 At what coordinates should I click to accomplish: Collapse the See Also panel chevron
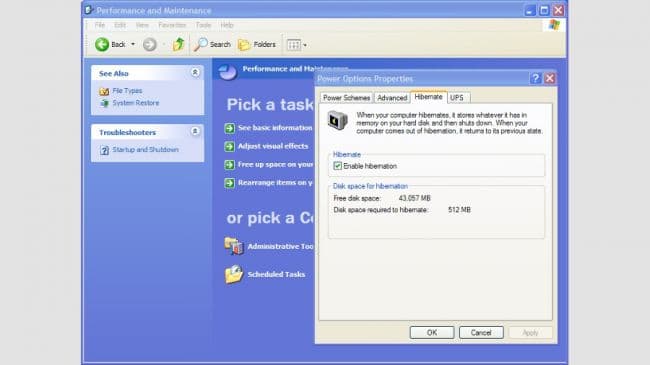(195, 73)
